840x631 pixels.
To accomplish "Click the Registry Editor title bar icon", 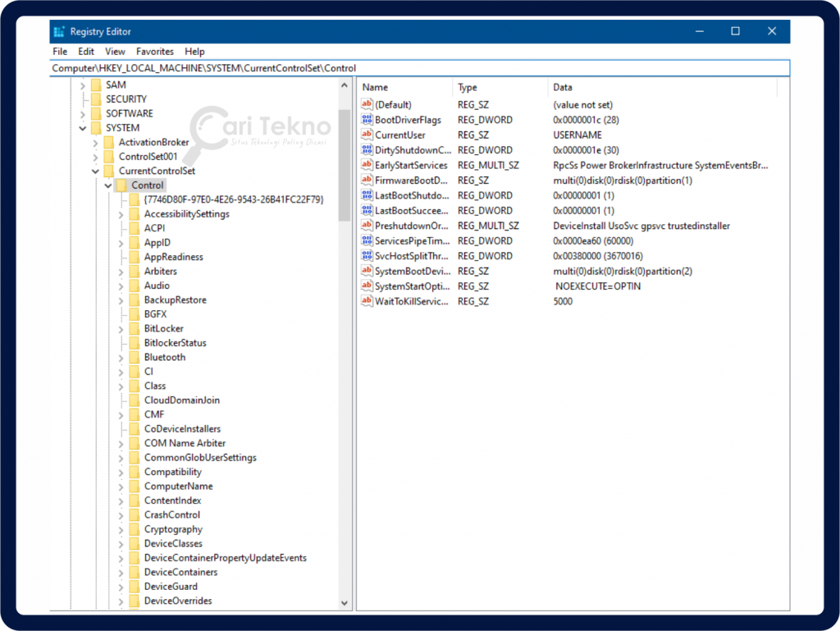I will (x=58, y=31).
